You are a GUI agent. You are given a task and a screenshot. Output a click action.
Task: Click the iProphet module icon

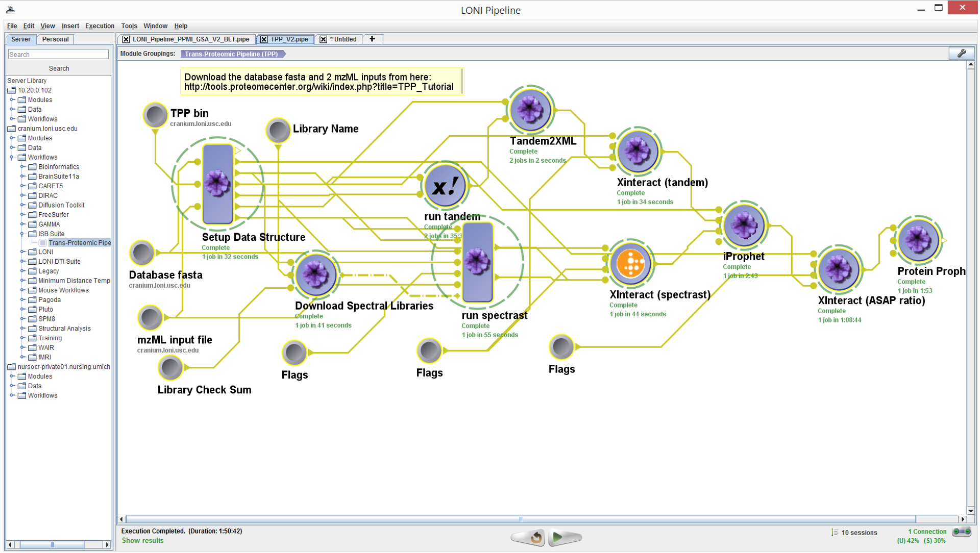[x=744, y=225]
